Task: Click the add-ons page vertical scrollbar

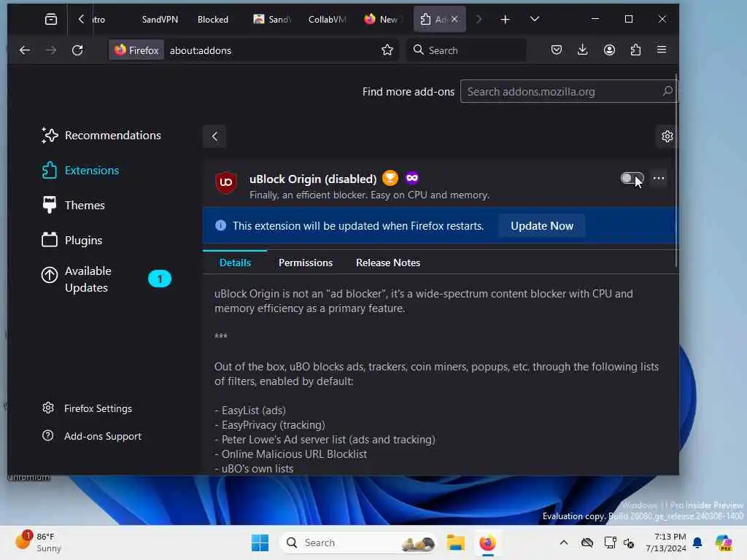Action: click(x=676, y=171)
